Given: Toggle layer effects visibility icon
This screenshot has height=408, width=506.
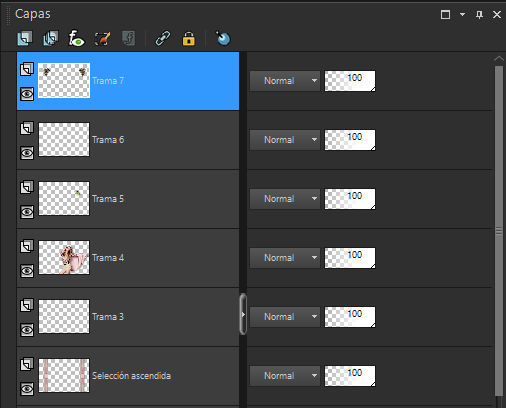Looking at the screenshot, I should point(76,38).
